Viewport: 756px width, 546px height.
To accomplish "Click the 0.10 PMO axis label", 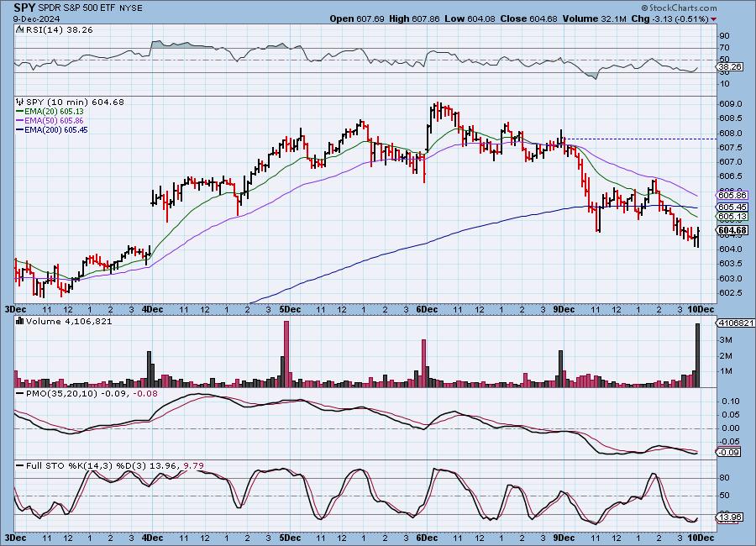I will coord(731,402).
